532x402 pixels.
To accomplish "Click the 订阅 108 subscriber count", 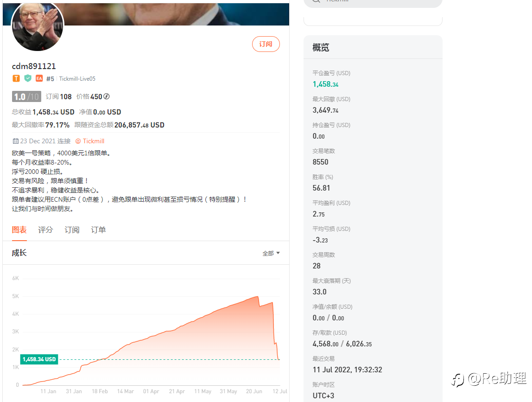I will (x=59, y=96).
